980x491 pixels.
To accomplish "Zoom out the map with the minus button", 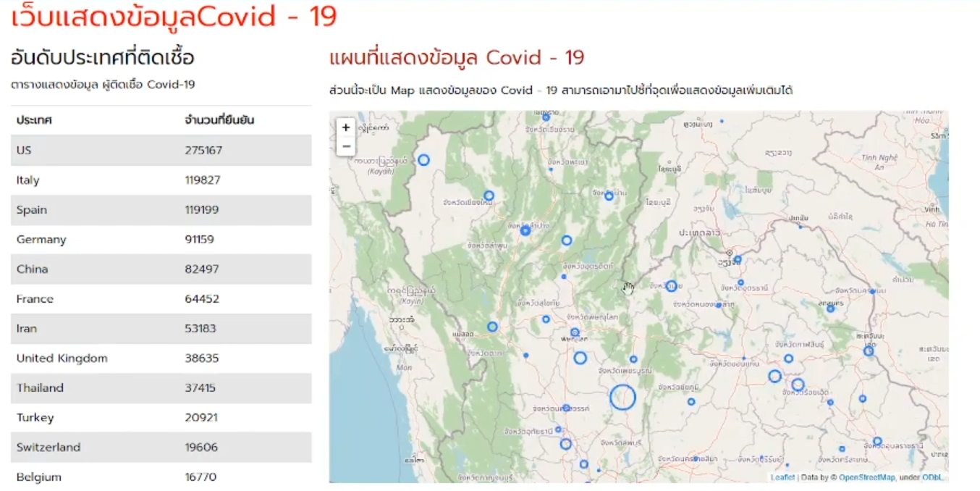I will 346,146.
